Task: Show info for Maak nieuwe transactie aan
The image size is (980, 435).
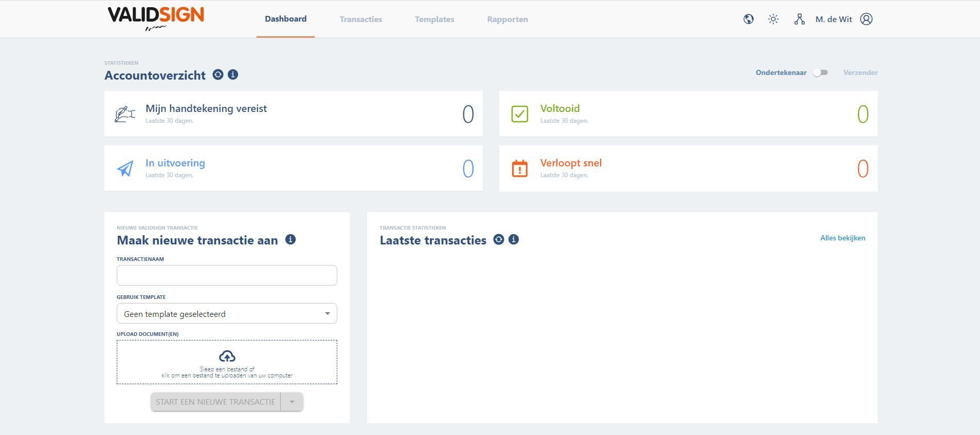Action: pos(291,239)
